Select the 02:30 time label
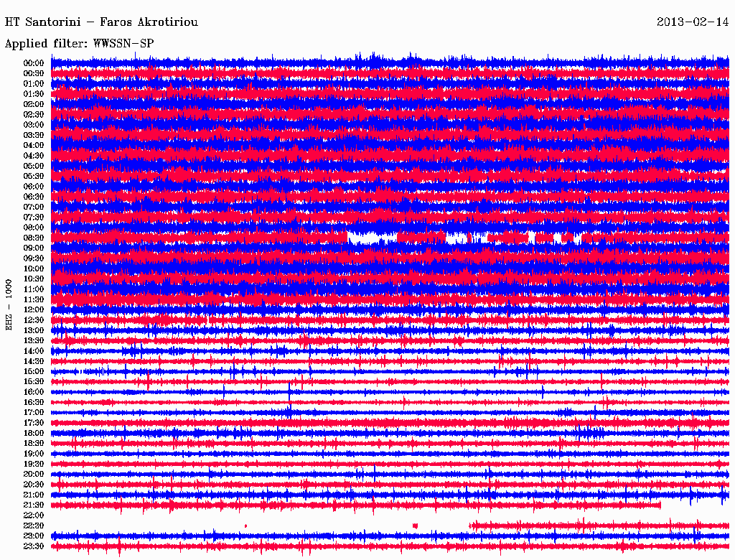 (x=34, y=115)
